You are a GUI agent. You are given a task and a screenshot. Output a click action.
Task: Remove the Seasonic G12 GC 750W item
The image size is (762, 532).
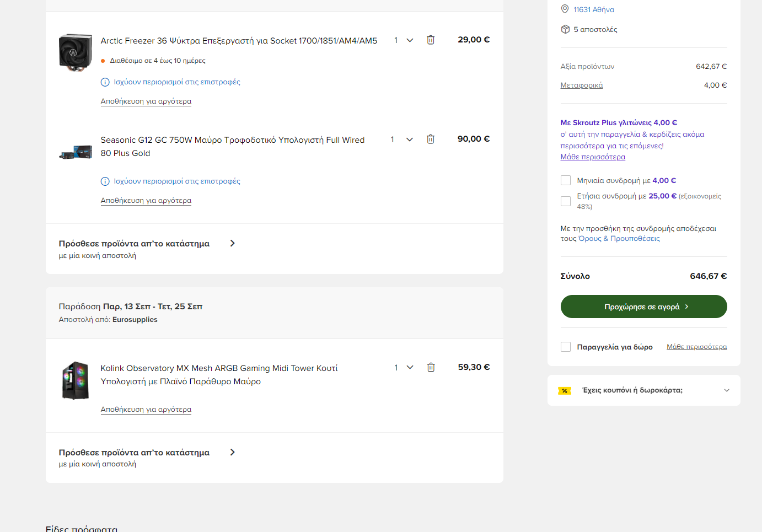431,139
